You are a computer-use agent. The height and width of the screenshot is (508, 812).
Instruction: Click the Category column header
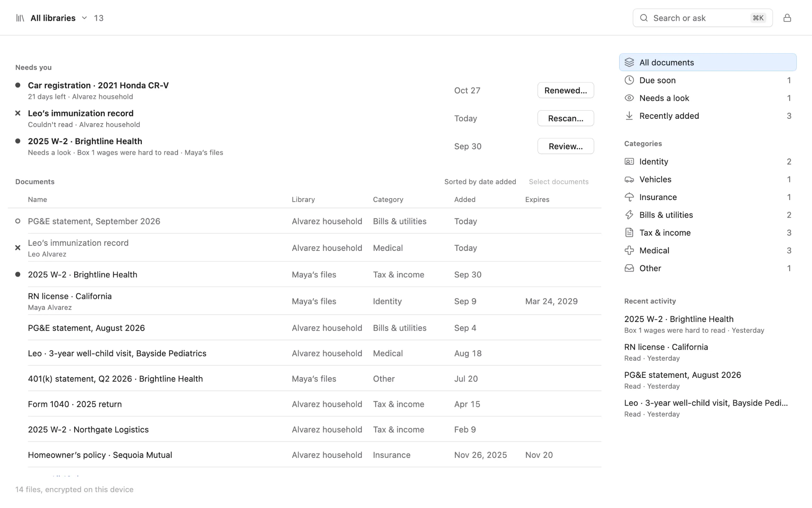[388, 199]
